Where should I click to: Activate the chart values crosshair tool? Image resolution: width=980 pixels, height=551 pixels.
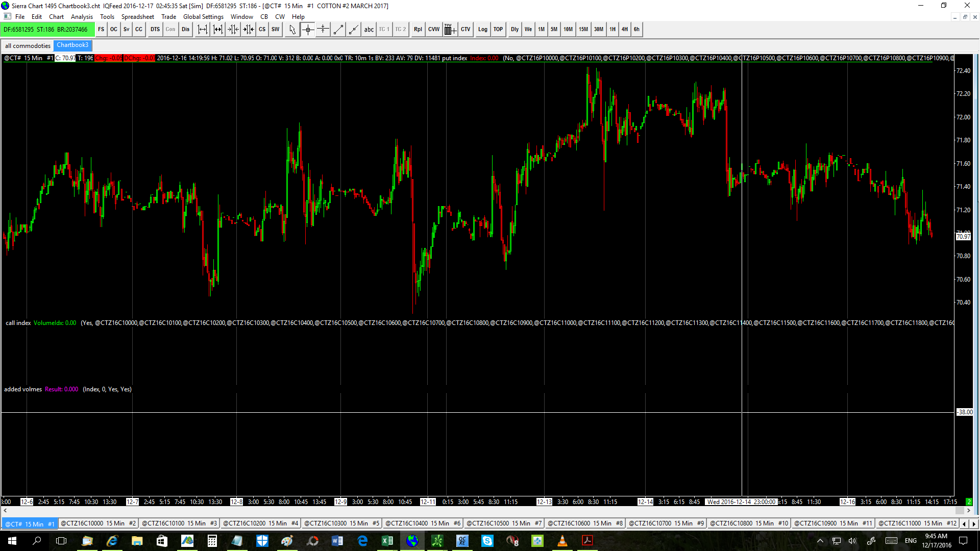pos(308,30)
